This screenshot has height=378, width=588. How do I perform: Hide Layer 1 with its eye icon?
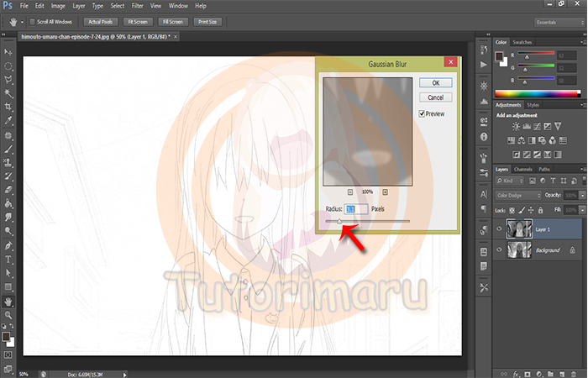[499, 228]
